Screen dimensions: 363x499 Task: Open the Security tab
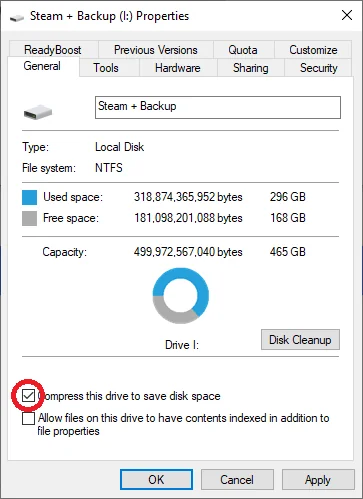point(319,68)
